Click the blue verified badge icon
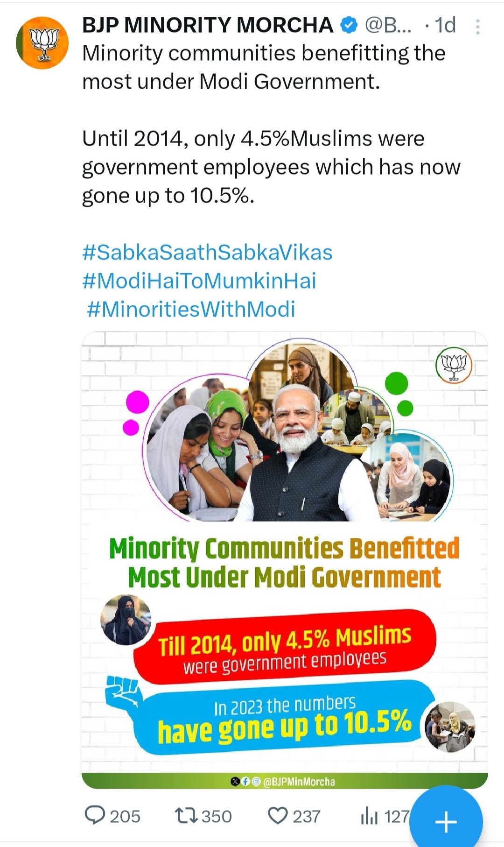 (349, 25)
